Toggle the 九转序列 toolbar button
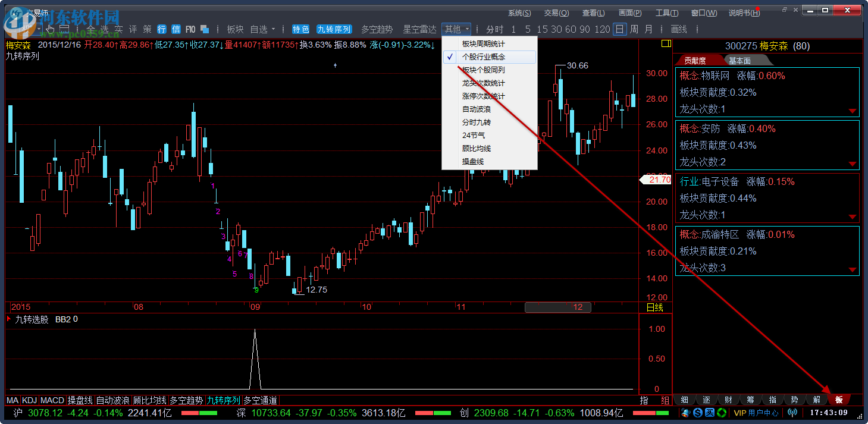Viewport: 868px width, 424px height. (x=334, y=29)
